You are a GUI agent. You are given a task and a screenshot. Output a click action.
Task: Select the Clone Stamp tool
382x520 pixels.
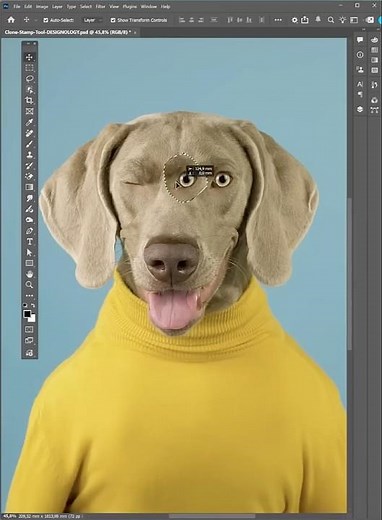click(29, 155)
